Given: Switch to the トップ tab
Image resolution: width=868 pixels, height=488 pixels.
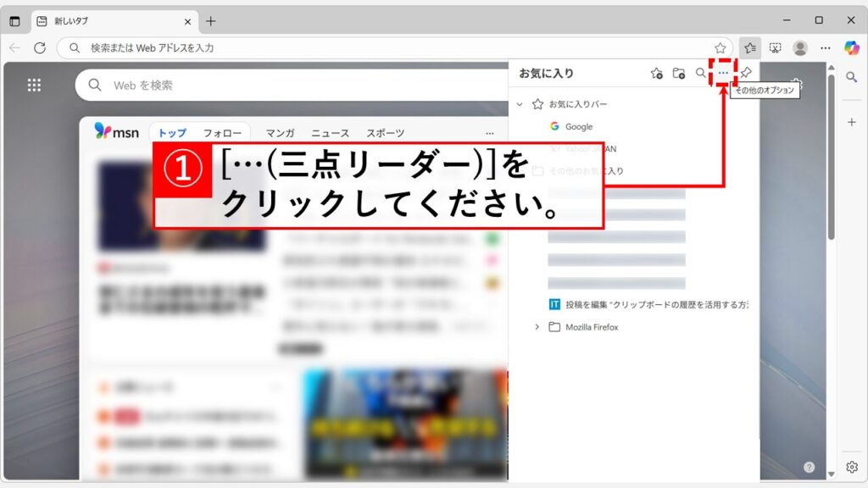Looking at the screenshot, I should (x=172, y=133).
